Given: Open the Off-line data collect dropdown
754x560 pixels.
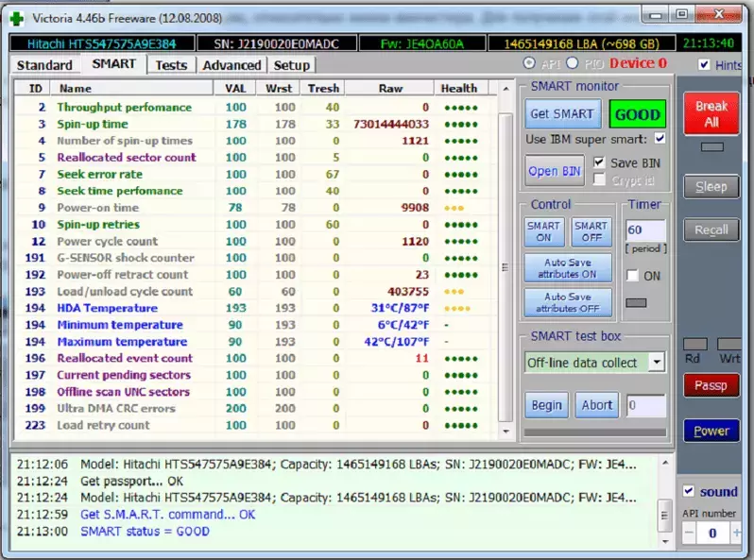Looking at the screenshot, I should (x=657, y=362).
